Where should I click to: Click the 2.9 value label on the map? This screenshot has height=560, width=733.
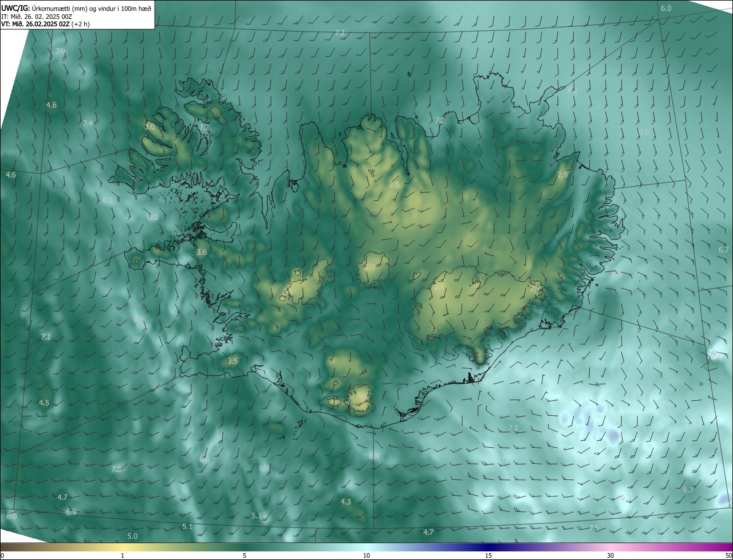click(562, 175)
